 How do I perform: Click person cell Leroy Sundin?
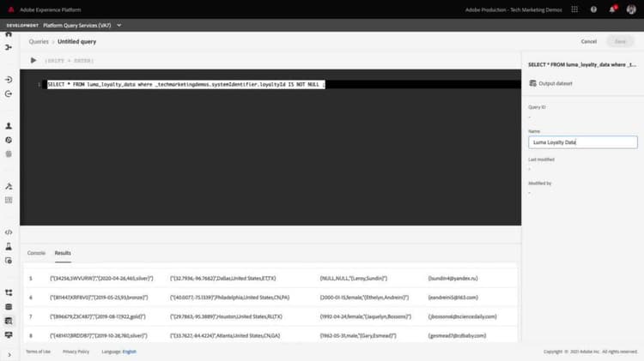pos(354,278)
